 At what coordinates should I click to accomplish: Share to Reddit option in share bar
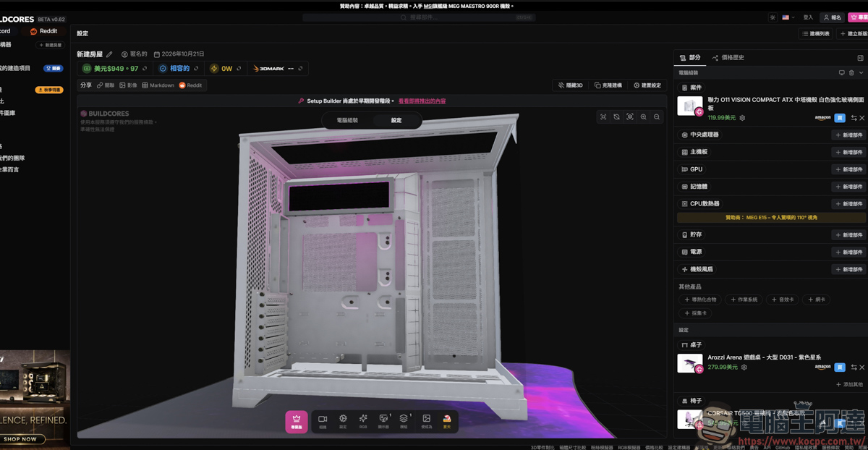(x=191, y=85)
